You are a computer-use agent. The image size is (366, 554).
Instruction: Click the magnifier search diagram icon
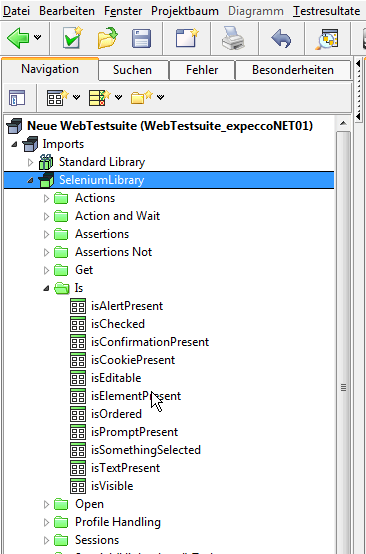tap(327, 38)
